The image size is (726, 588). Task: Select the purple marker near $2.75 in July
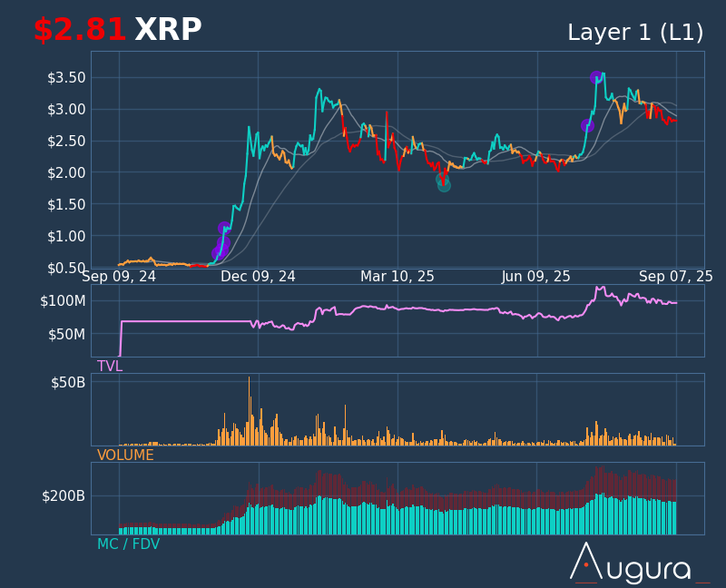pyautogui.click(x=587, y=125)
